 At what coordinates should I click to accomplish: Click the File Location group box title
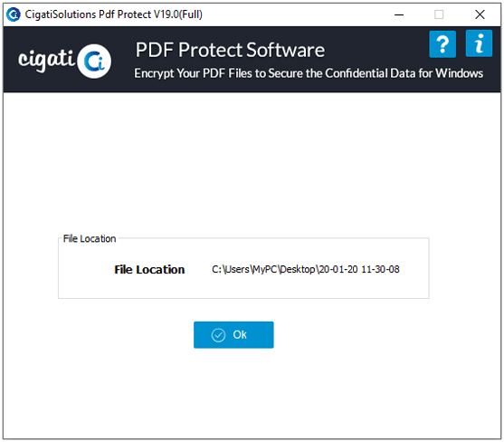(x=90, y=239)
